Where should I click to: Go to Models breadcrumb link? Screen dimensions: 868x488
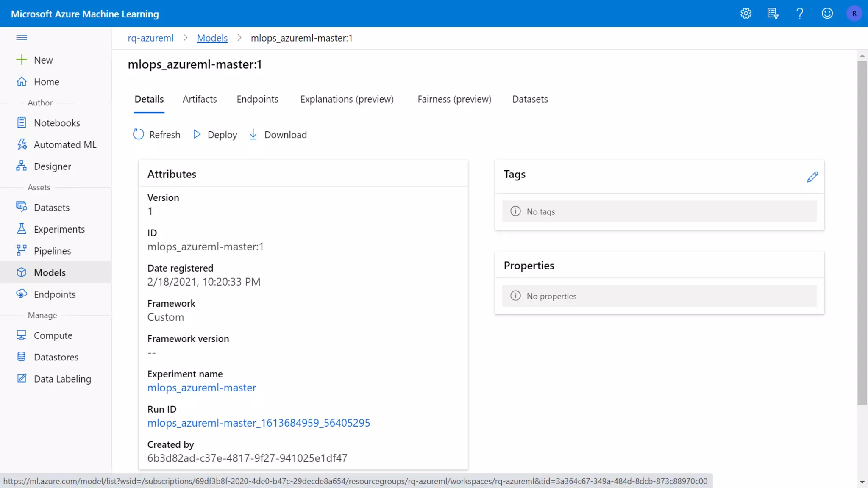(212, 38)
